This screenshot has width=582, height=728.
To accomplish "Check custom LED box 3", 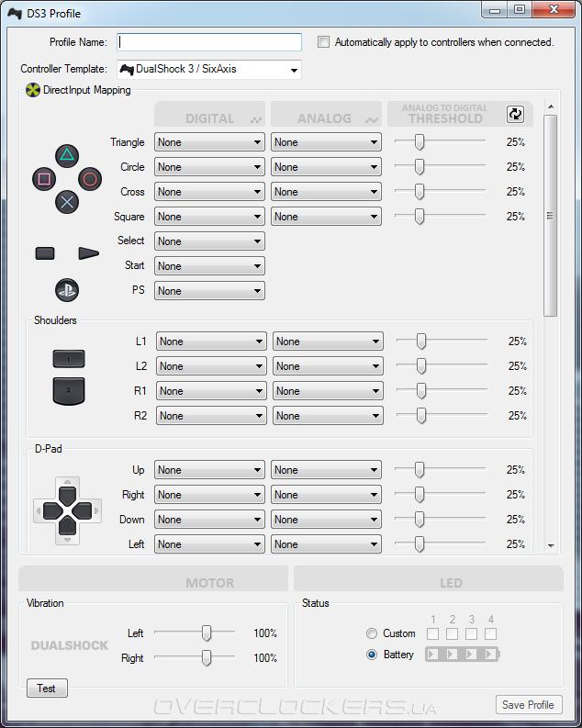I will (472, 633).
